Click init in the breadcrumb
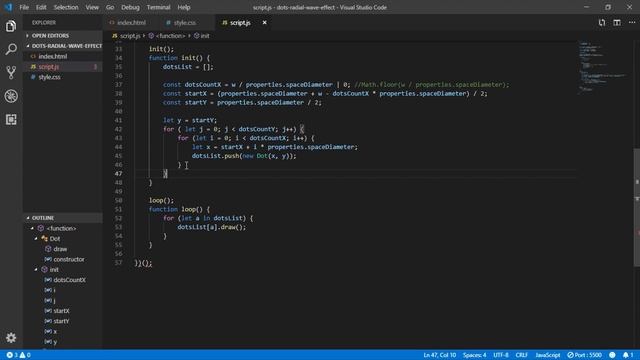The width and height of the screenshot is (640, 360). pyautogui.click(x=202, y=36)
